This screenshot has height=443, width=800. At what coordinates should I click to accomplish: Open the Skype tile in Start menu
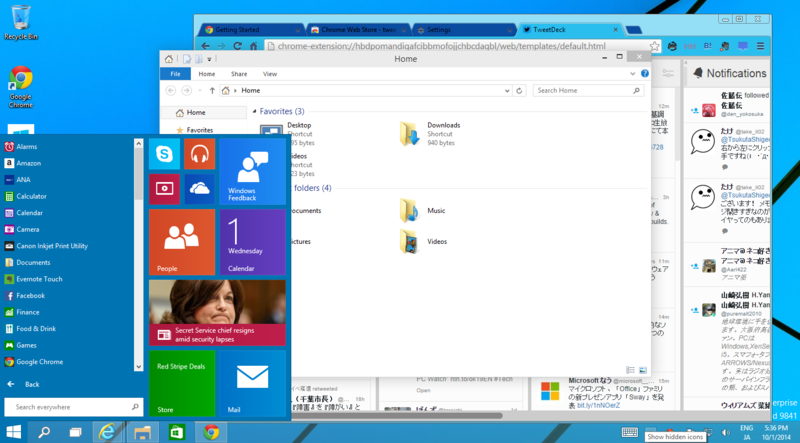click(x=164, y=154)
